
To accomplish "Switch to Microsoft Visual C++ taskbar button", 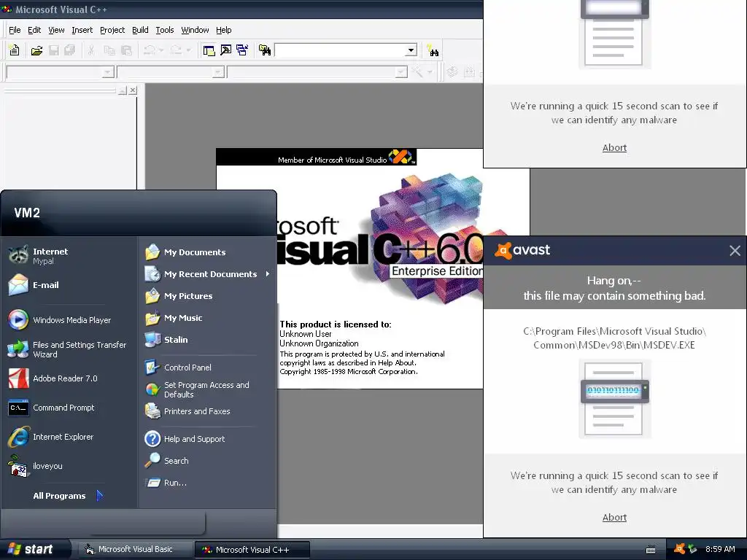I will click(x=252, y=550).
